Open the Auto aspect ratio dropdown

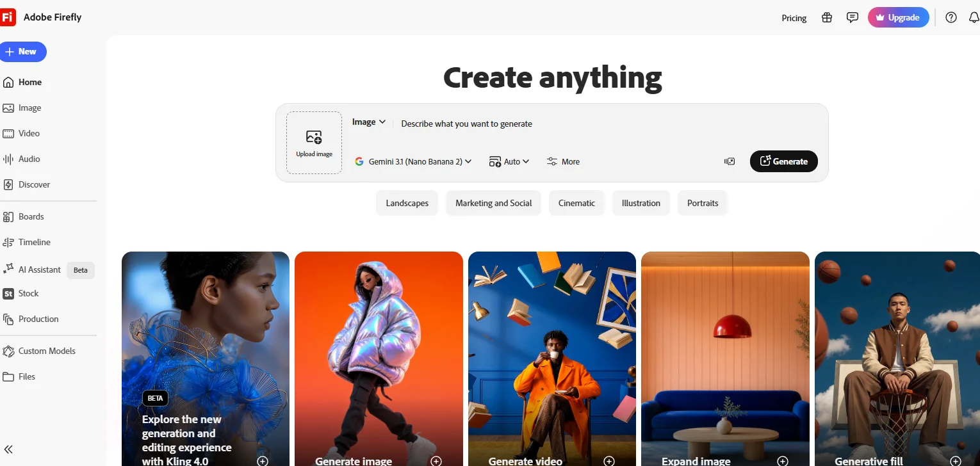click(509, 161)
